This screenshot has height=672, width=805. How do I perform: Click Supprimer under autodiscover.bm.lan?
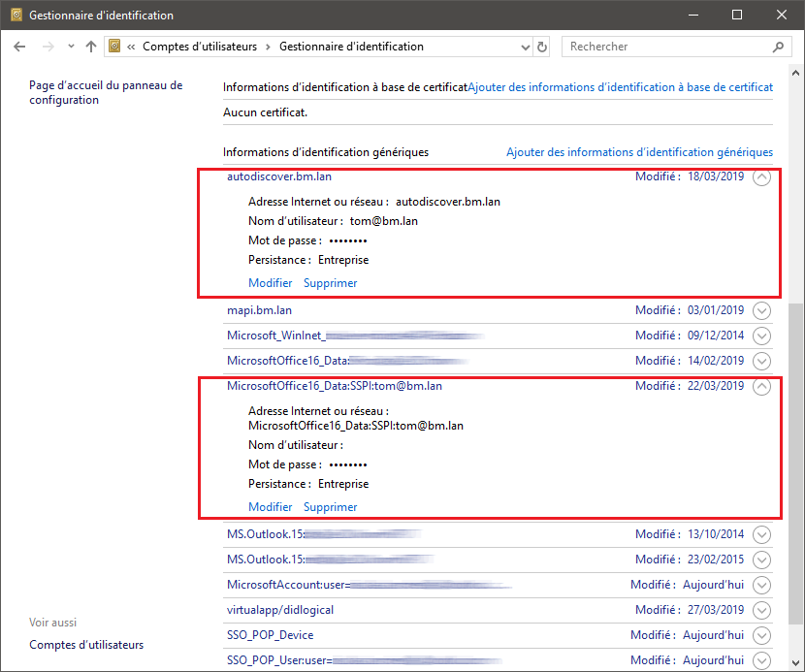[x=330, y=283]
